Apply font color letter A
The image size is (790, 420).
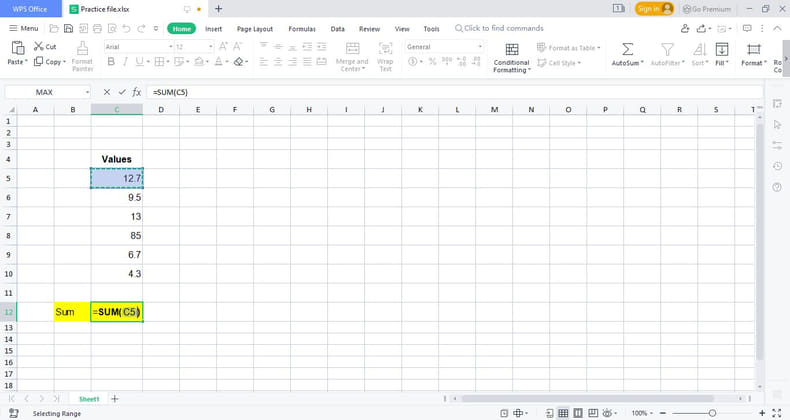[218, 61]
